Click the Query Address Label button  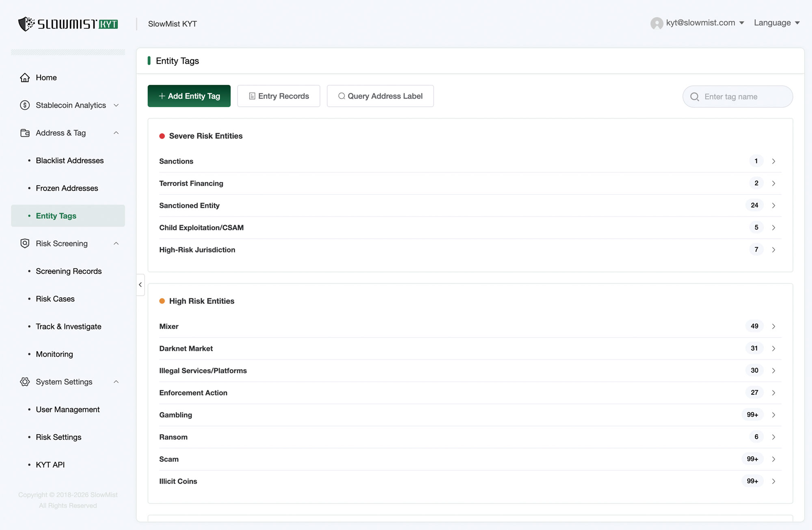(x=380, y=96)
